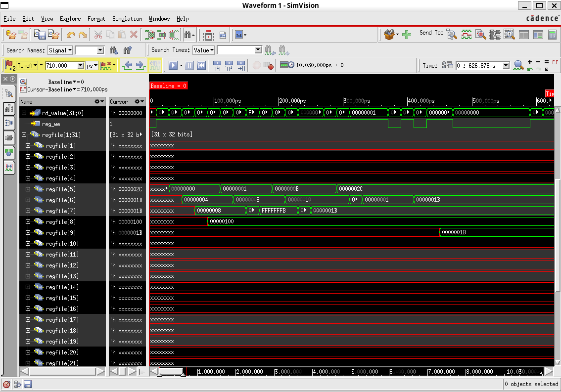Delete selection with the red X icon

(134, 35)
